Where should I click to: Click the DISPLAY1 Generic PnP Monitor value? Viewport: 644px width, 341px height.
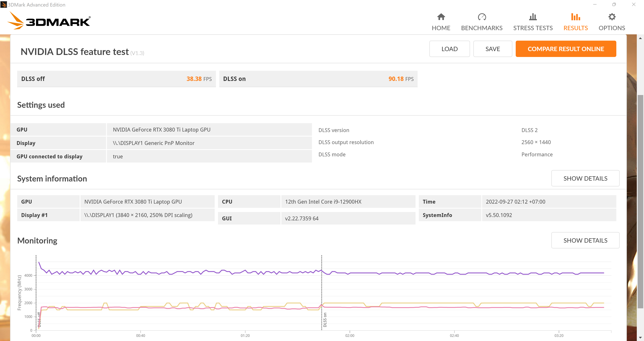(153, 143)
